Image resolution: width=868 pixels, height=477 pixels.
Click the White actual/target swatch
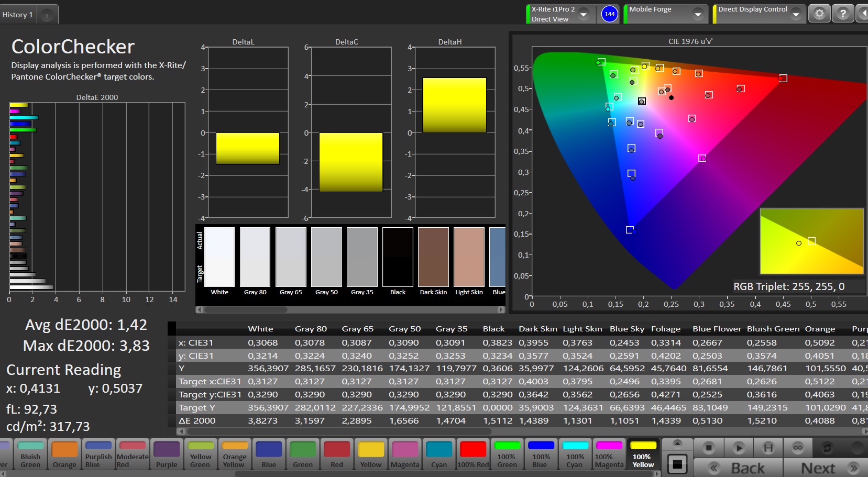[x=219, y=257]
